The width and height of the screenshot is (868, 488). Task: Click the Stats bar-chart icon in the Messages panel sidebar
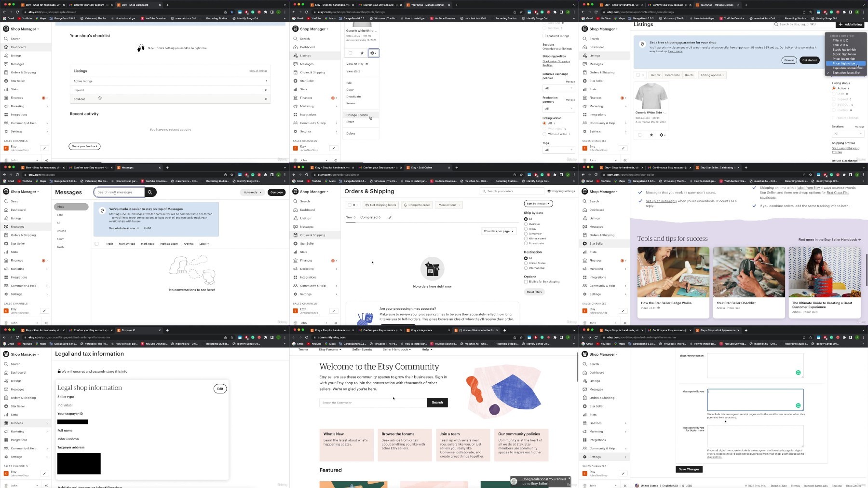6,252
